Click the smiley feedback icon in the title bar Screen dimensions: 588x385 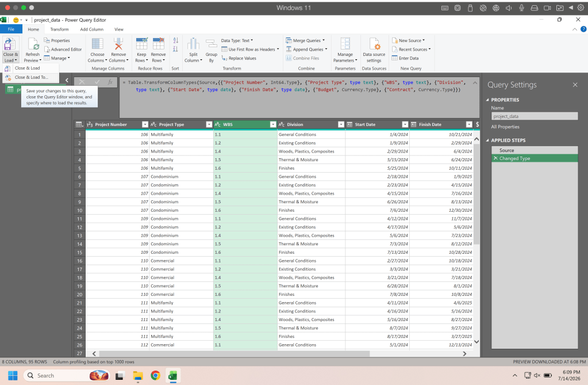coord(16,20)
